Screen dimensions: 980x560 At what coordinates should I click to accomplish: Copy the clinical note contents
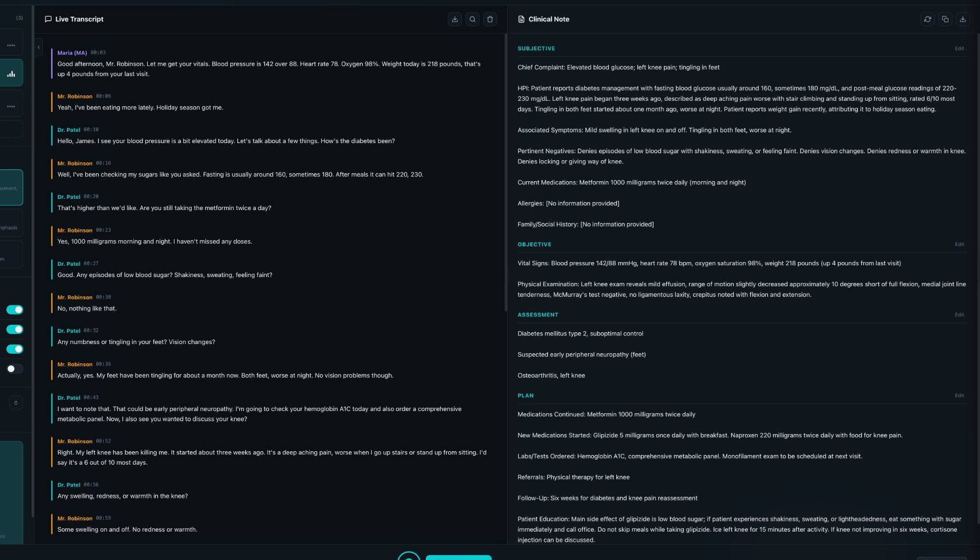945,19
